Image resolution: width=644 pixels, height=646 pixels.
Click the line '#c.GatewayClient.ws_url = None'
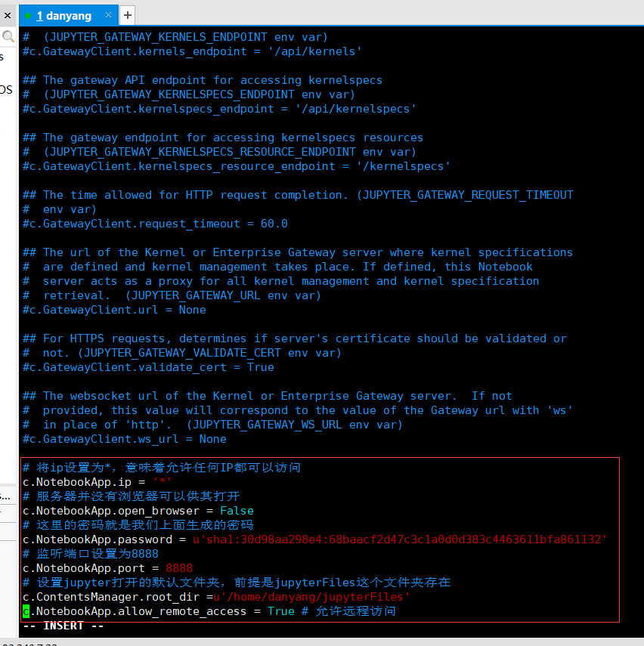click(125, 439)
